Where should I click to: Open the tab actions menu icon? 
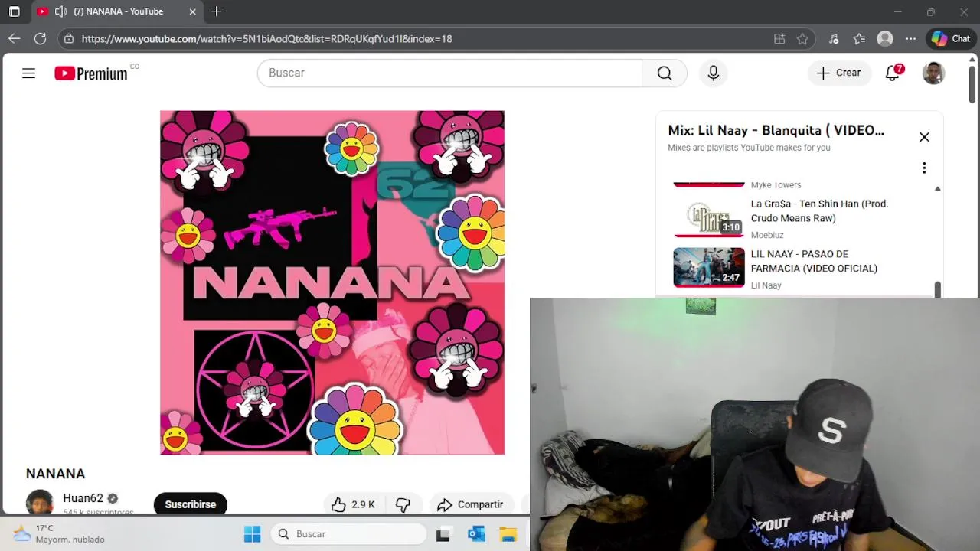tap(14, 11)
